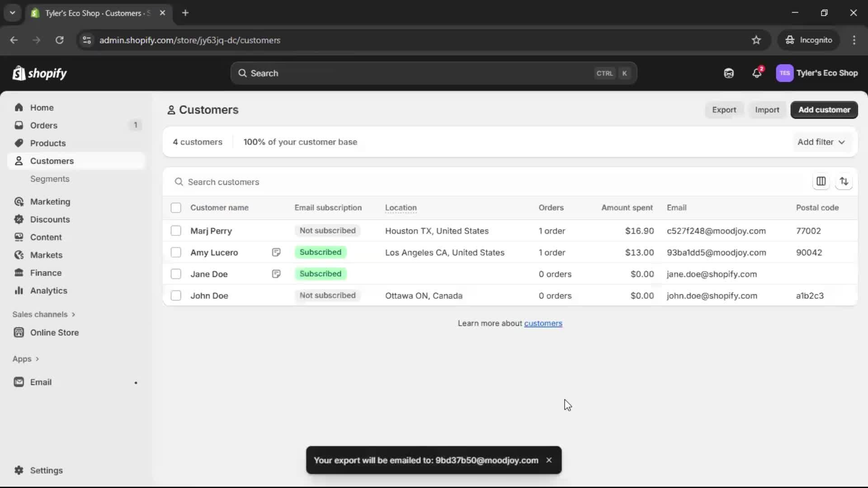This screenshot has width=868, height=488.
Task: Click the sort customers icon
Action: coord(844,182)
